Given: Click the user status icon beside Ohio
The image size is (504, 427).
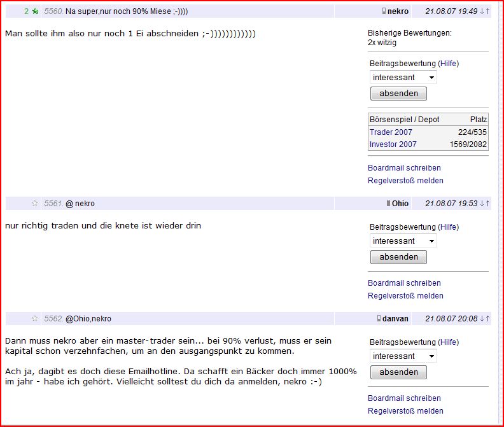Looking at the screenshot, I should click(388, 203).
